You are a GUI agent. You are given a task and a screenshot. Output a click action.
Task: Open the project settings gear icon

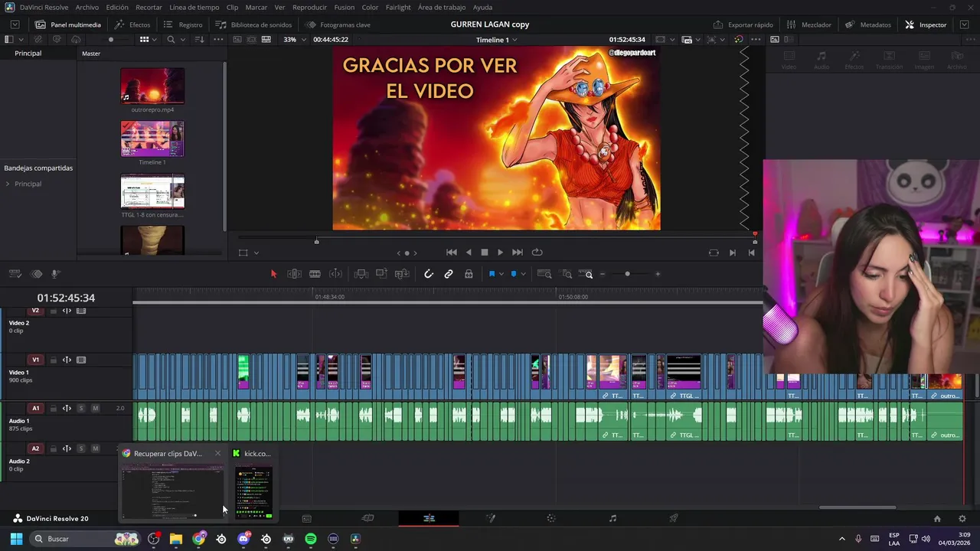pyautogui.click(x=962, y=518)
